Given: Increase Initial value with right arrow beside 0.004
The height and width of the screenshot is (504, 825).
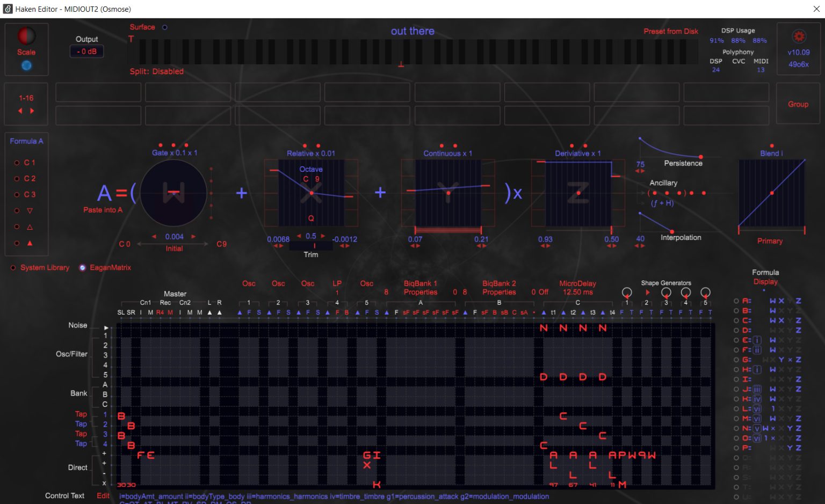Looking at the screenshot, I should (193, 236).
